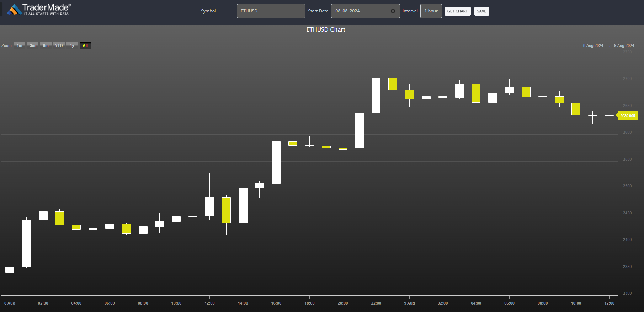Viewport: 644px width, 312px height.
Task: Click the 12:00 axis label under 8 Aug candles
Action: (209, 303)
